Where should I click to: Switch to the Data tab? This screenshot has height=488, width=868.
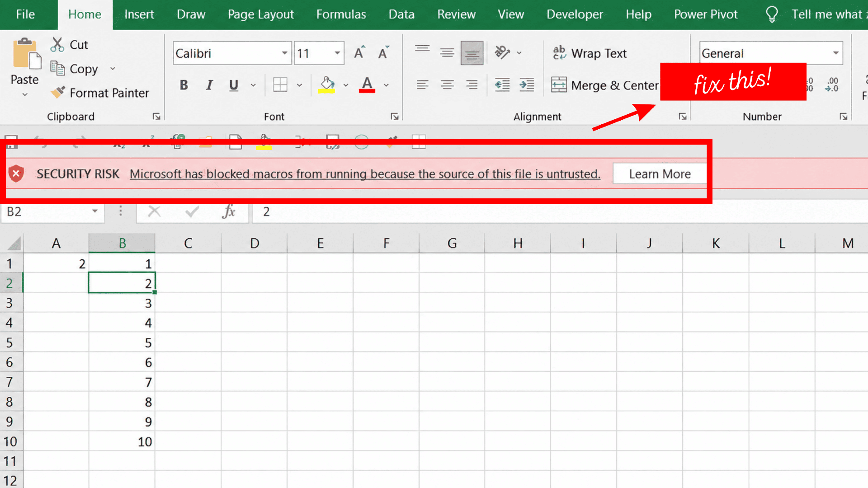[x=401, y=14]
